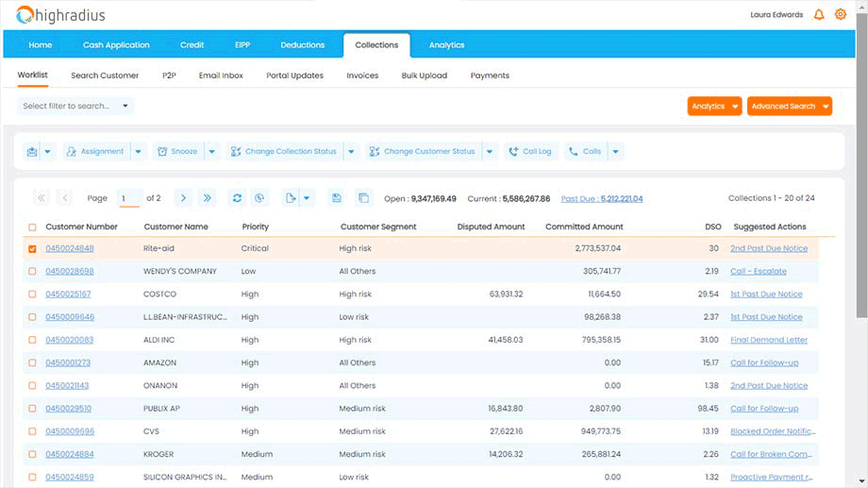The width and height of the screenshot is (868, 488).
Task: Check the COSTCO row checkbox
Action: pyautogui.click(x=33, y=294)
